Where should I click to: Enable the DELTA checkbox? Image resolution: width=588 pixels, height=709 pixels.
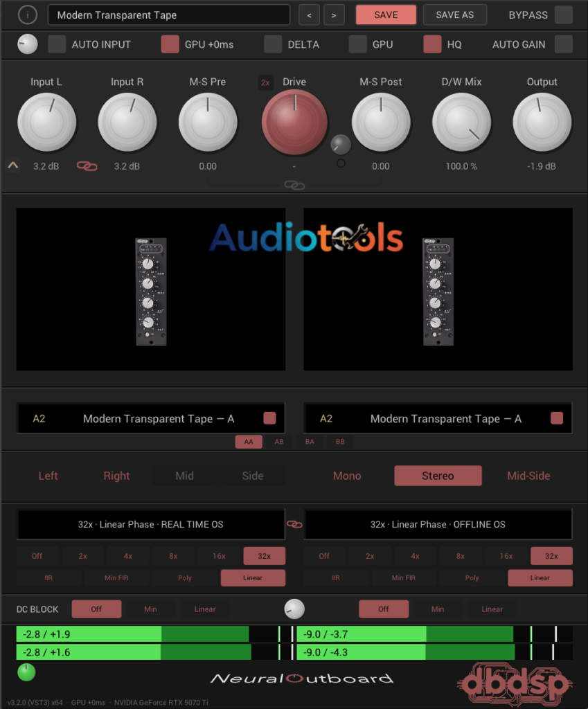pyautogui.click(x=273, y=44)
